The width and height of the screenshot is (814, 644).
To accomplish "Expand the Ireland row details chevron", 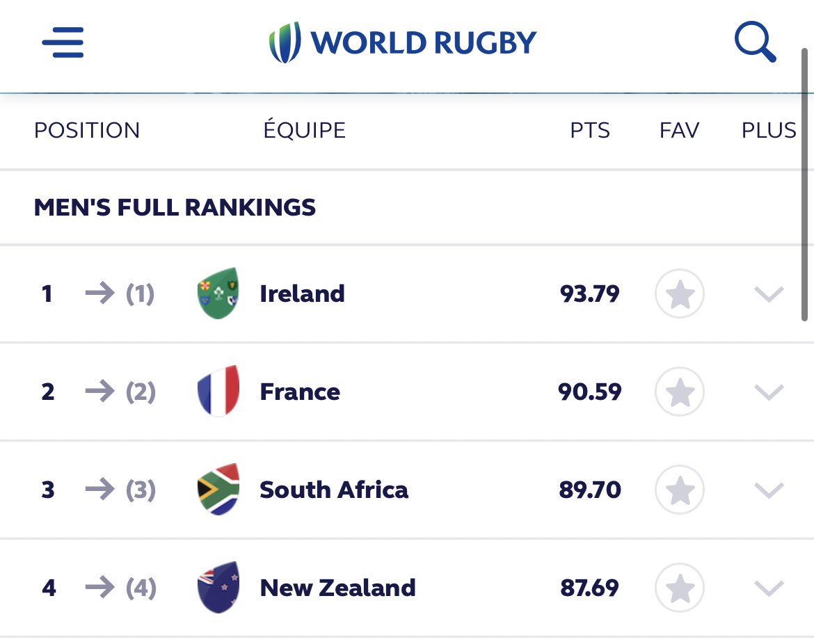I will tap(769, 294).
